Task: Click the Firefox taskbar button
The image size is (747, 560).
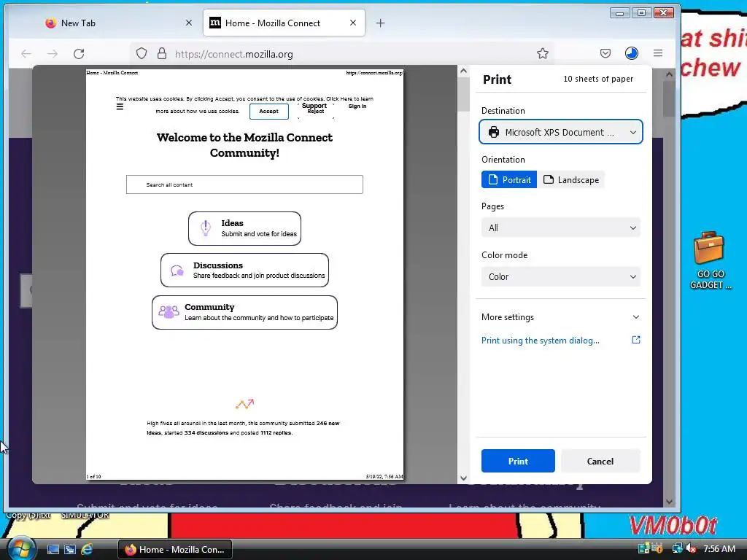Action: point(175,550)
